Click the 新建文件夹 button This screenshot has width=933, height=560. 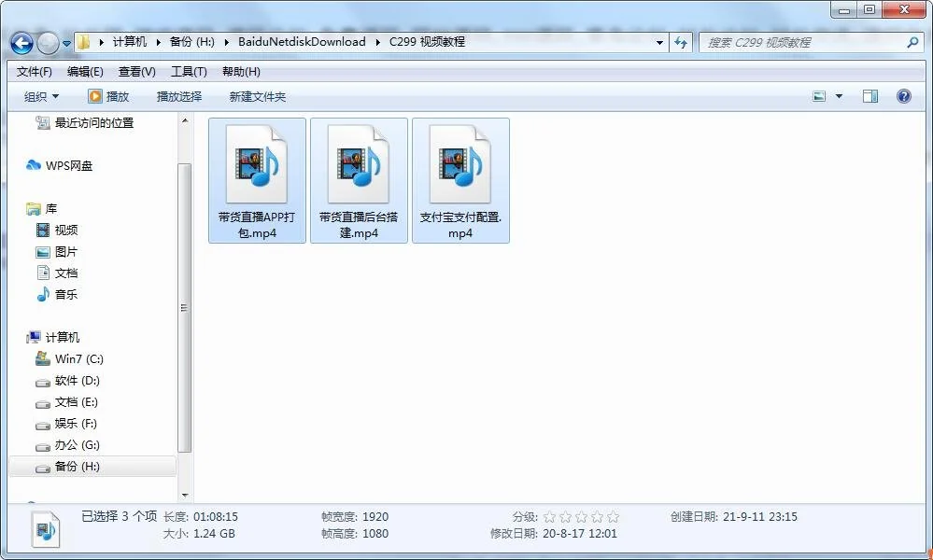point(258,96)
